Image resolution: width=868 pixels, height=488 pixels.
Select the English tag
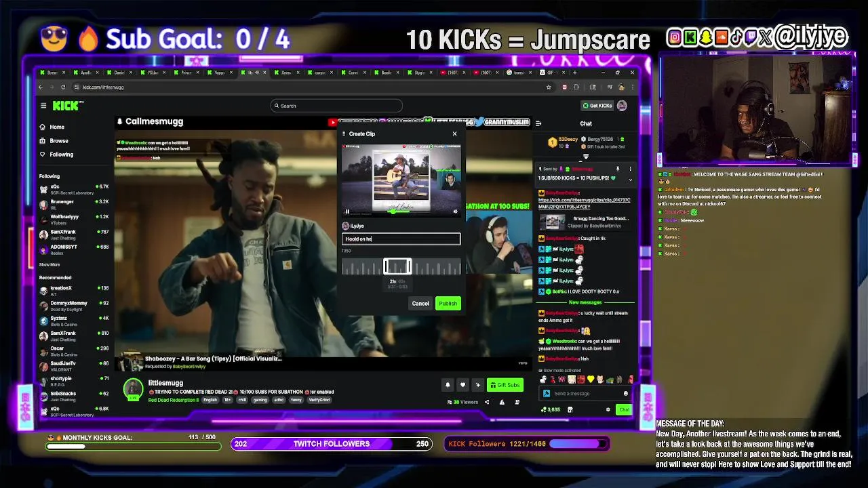[x=210, y=400]
